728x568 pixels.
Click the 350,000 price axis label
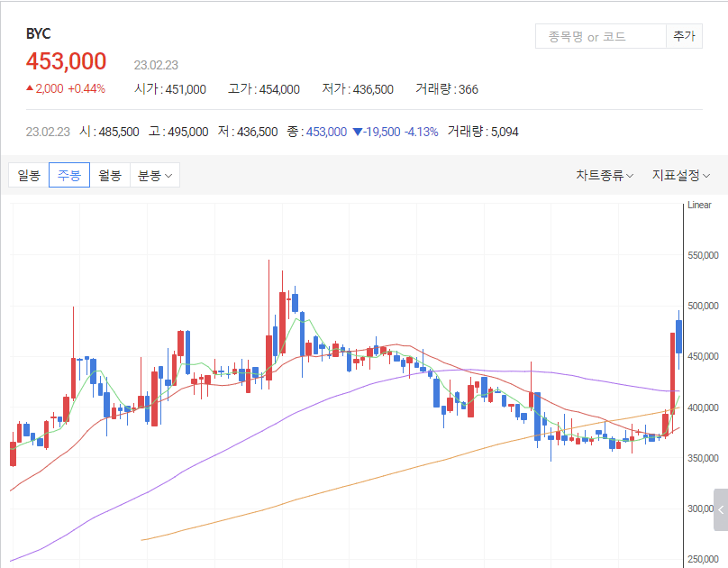[703, 458]
